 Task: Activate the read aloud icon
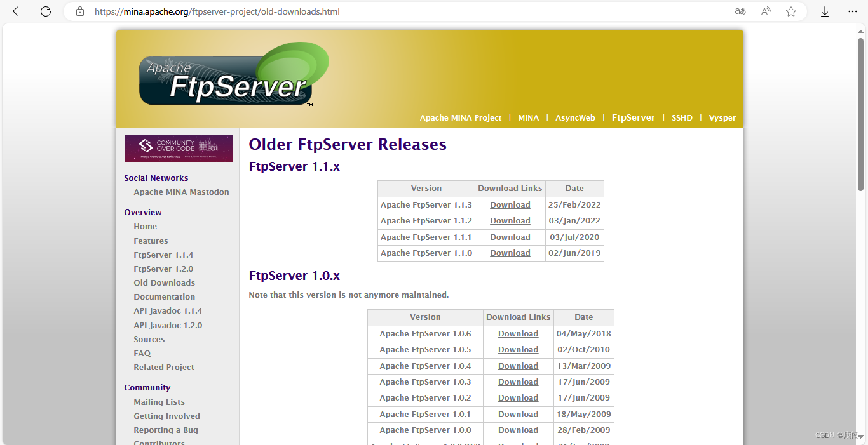[766, 11]
